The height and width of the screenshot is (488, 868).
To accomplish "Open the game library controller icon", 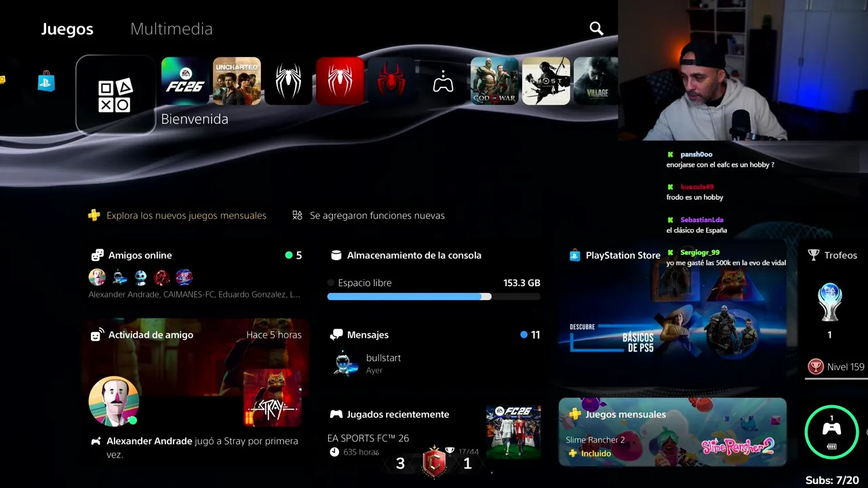I will (x=443, y=81).
